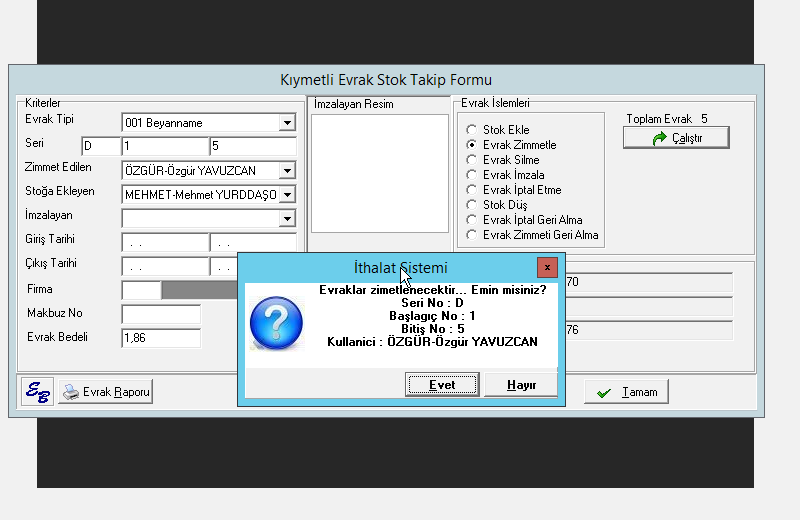This screenshot has height=520, width=800.
Task: Decline with the Hayır button
Action: (x=520, y=385)
